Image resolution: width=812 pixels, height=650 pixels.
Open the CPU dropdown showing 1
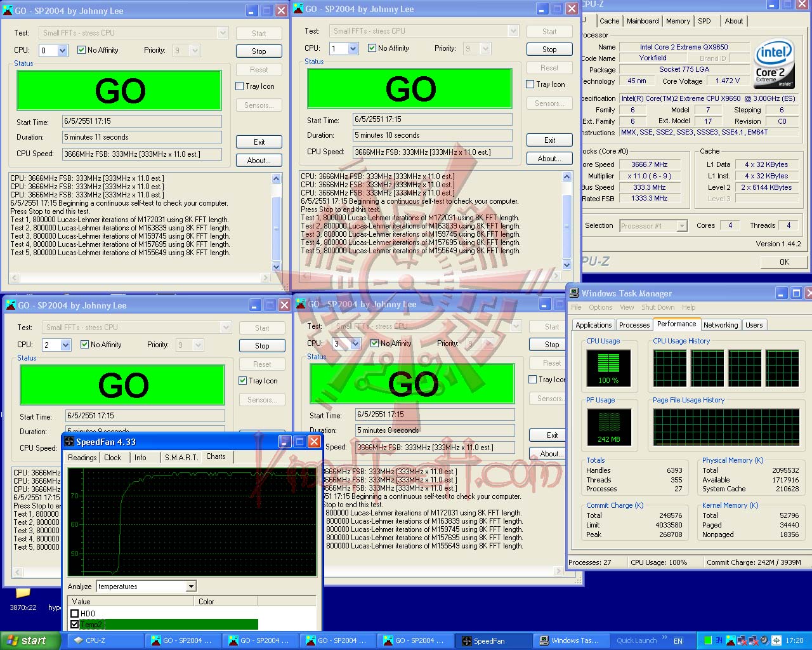[x=353, y=48]
